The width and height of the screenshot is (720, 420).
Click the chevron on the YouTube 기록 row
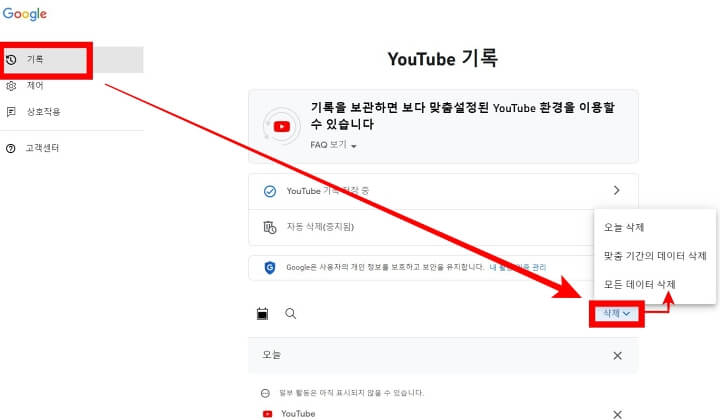click(617, 190)
